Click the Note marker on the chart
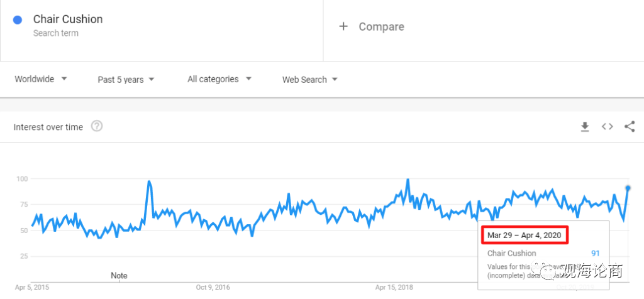Screen dimensions: 644x299 click(119, 276)
